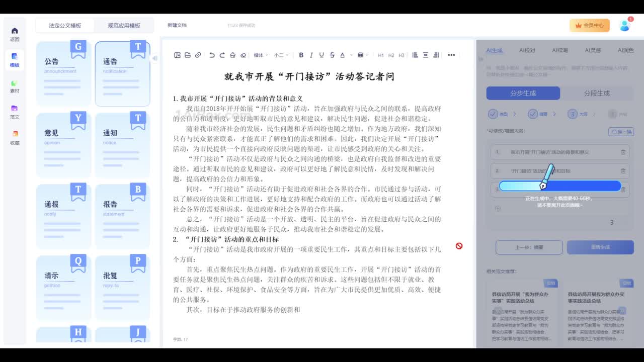This screenshot has width=644, height=362.
Task: Open the font size dropdown 小二
Action: [x=281, y=55]
